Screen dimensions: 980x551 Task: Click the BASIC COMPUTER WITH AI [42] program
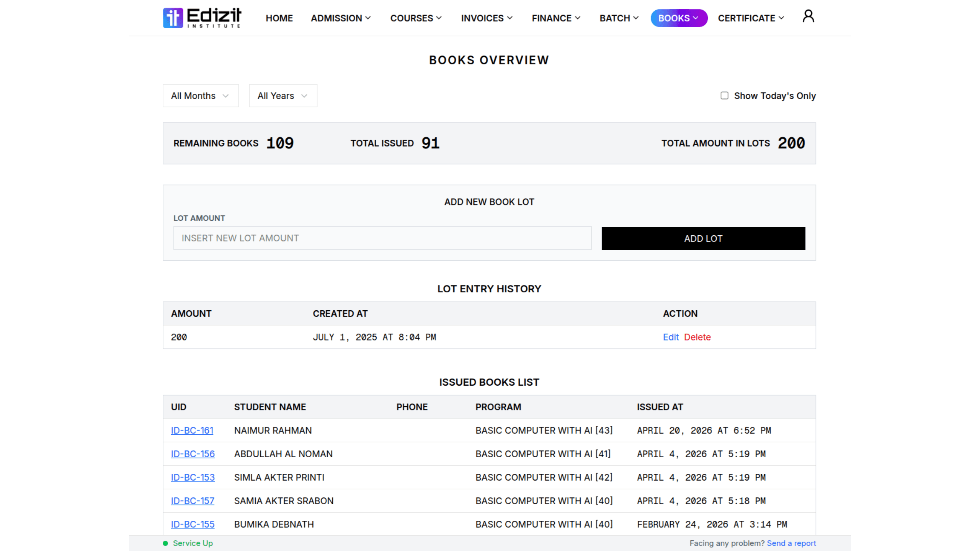coord(544,478)
